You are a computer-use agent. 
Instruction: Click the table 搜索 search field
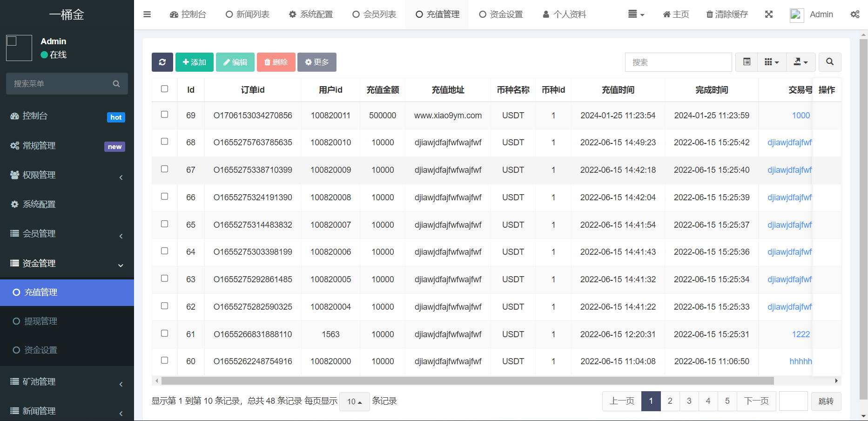coord(679,62)
